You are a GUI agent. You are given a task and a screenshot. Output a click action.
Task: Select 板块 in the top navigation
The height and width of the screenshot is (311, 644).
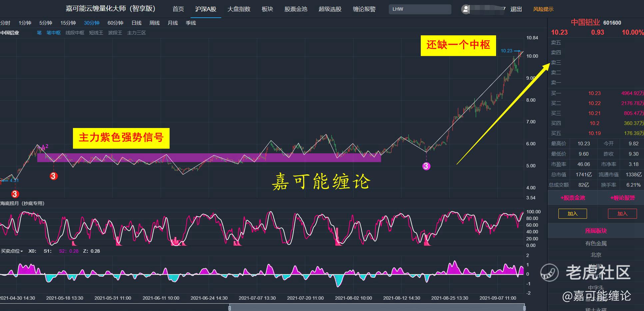point(267,9)
